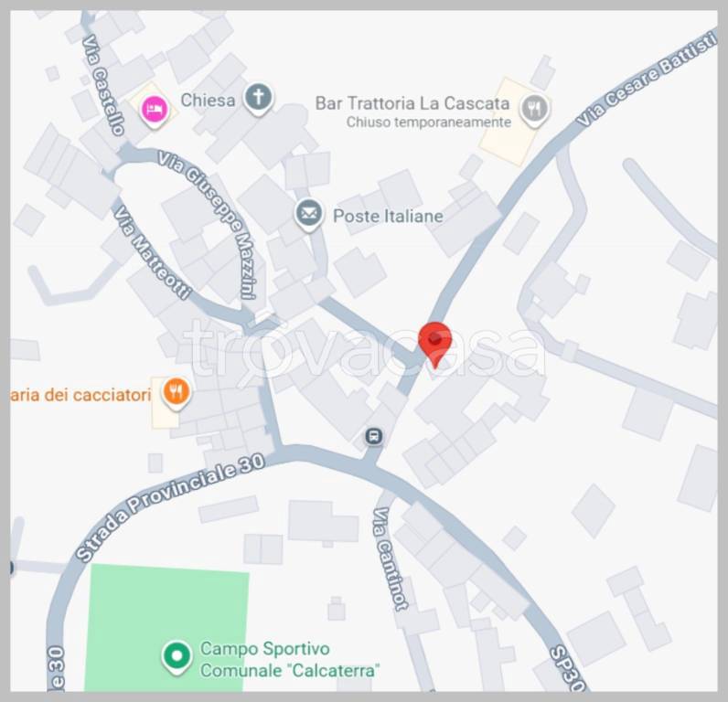Open the pink hotel bed marker
728x702 pixels.
(x=155, y=111)
